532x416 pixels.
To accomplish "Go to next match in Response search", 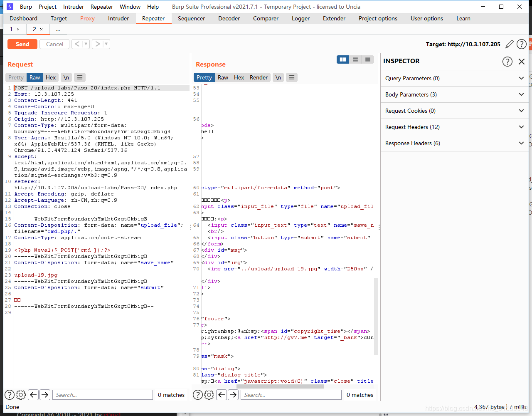I will click(233, 395).
